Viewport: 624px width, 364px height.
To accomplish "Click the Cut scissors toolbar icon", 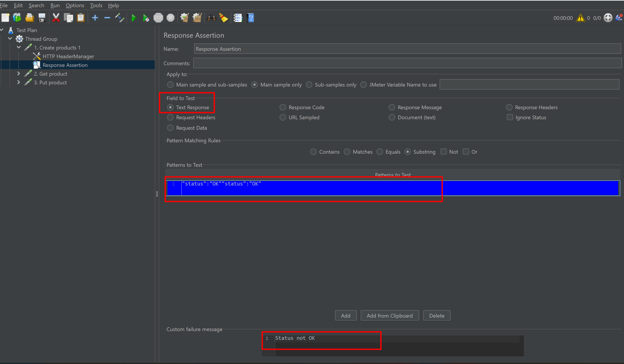I will (x=56, y=18).
